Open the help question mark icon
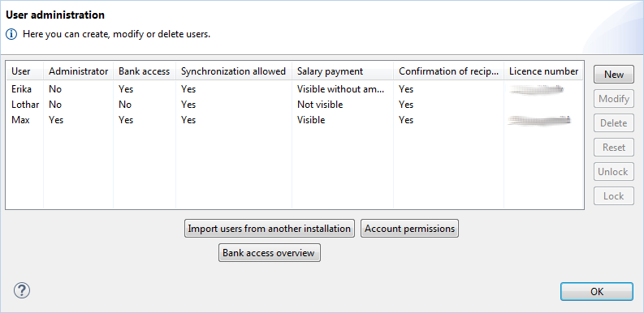The height and width of the screenshot is (313, 644). [x=22, y=291]
